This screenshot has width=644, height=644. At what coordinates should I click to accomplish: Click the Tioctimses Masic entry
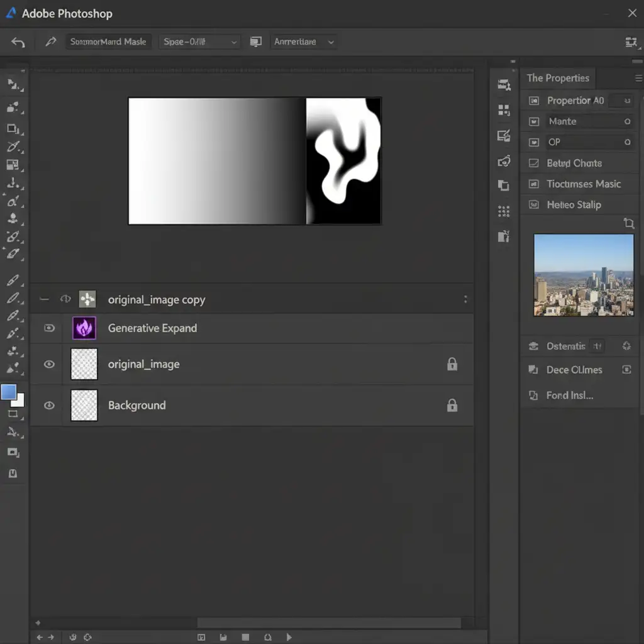[583, 184]
